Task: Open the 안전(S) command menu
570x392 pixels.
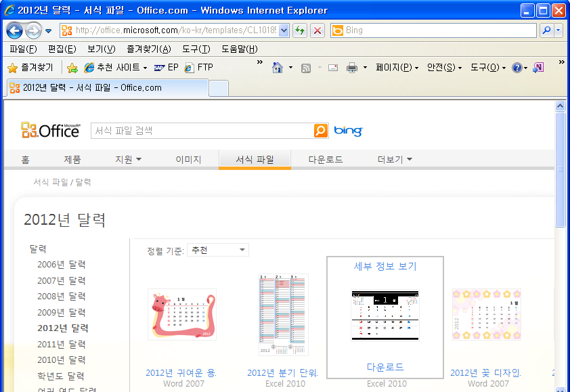Action: (444, 67)
